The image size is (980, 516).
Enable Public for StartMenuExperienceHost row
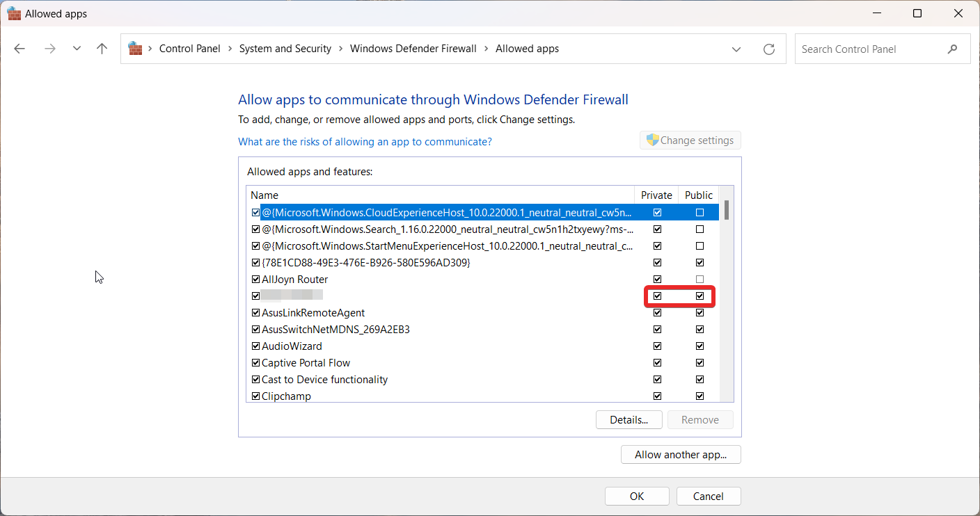click(700, 246)
